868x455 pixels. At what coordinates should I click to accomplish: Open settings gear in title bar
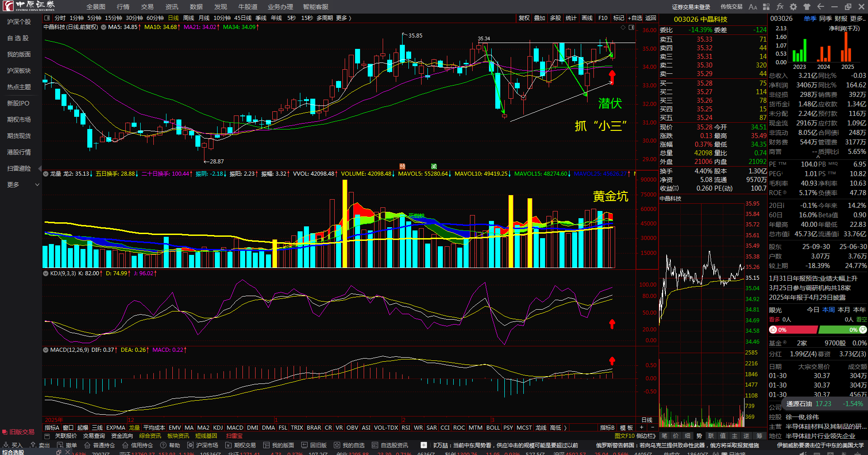click(x=793, y=7)
